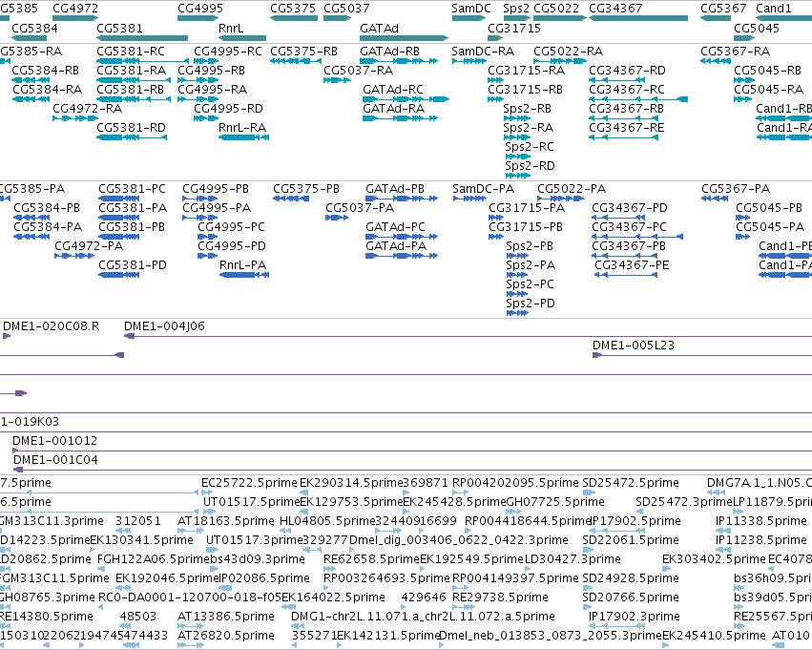Select the CG4995 gene label

click(x=200, y=9)
